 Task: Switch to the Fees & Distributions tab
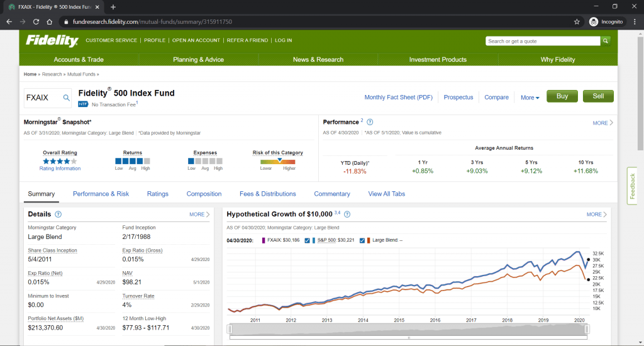[x=268, y=194]
